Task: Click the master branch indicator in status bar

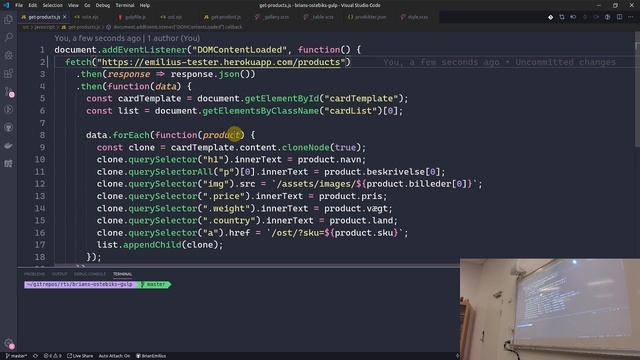Action: coord(16,356)
